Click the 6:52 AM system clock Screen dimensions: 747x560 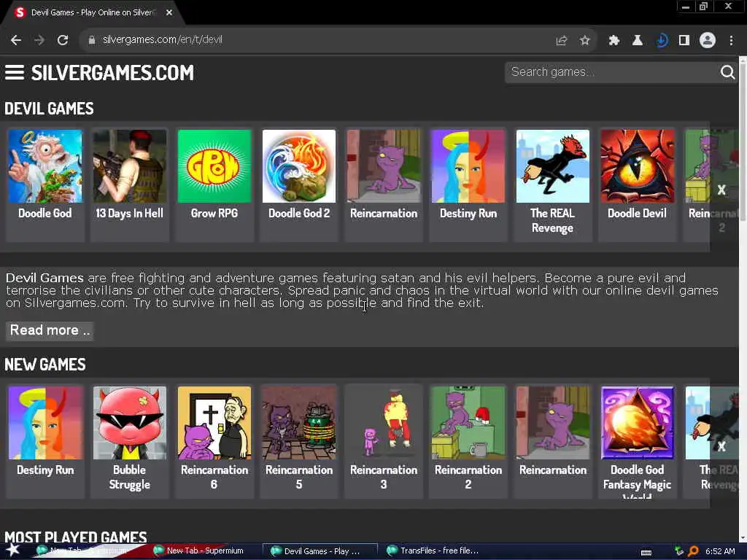tap(720, 551)
